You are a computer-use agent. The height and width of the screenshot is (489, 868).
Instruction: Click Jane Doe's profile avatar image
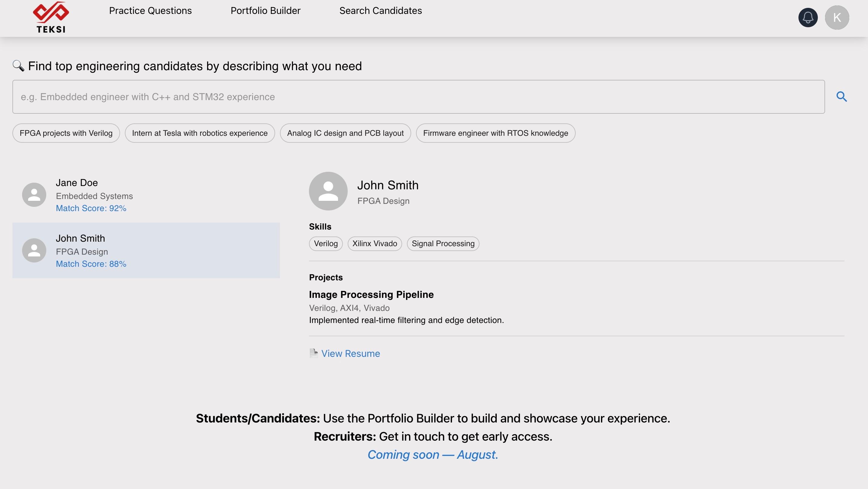click(34, 194)
